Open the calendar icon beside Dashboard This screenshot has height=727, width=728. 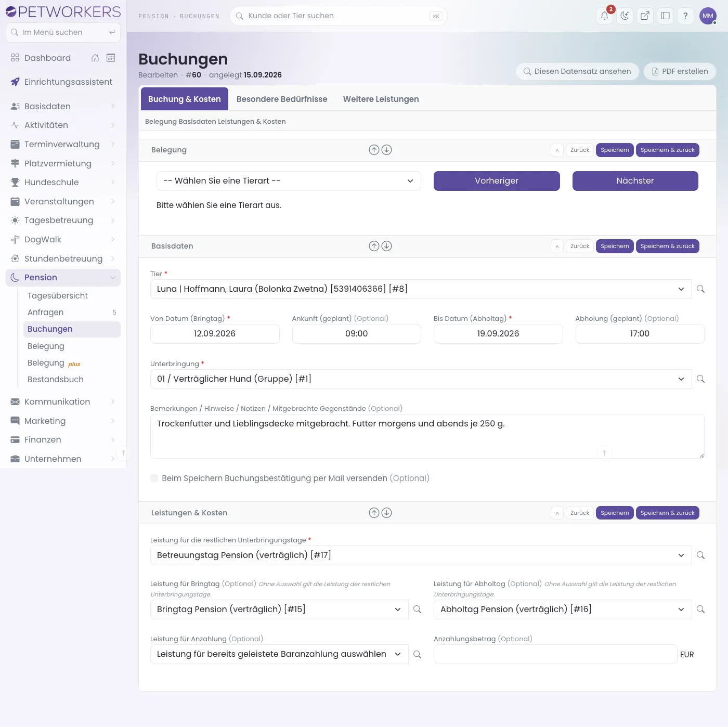click(x=111, y=58)
